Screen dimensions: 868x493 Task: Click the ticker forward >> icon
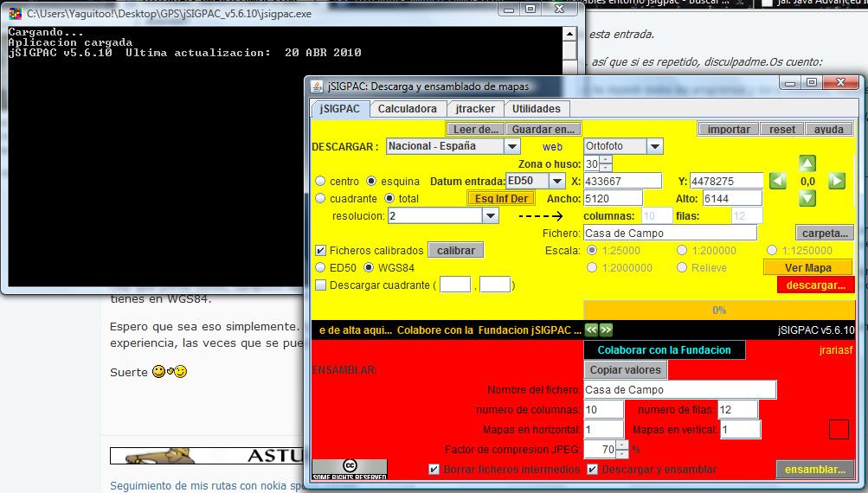point(606,330)
